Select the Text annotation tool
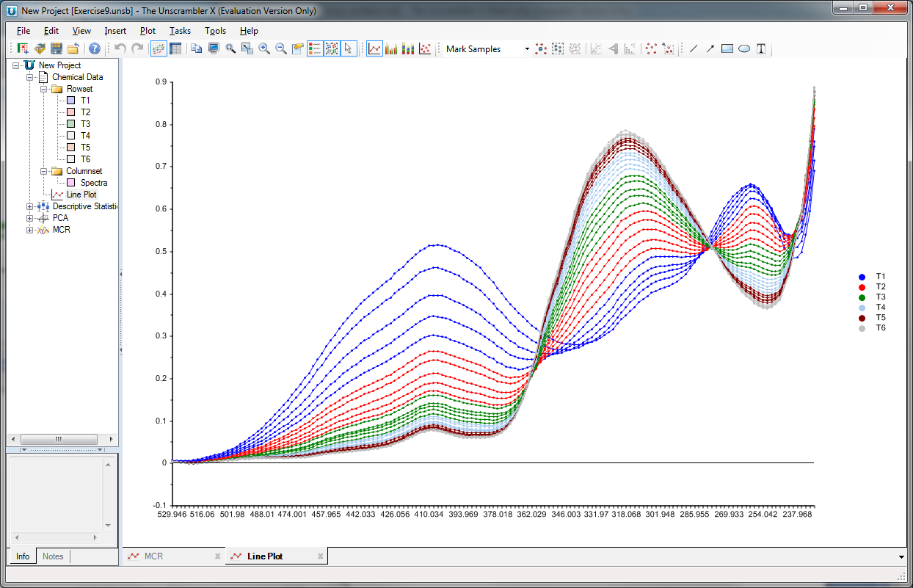Image resolution: width=913 pixels, height=588 pixels. (762, 49)
